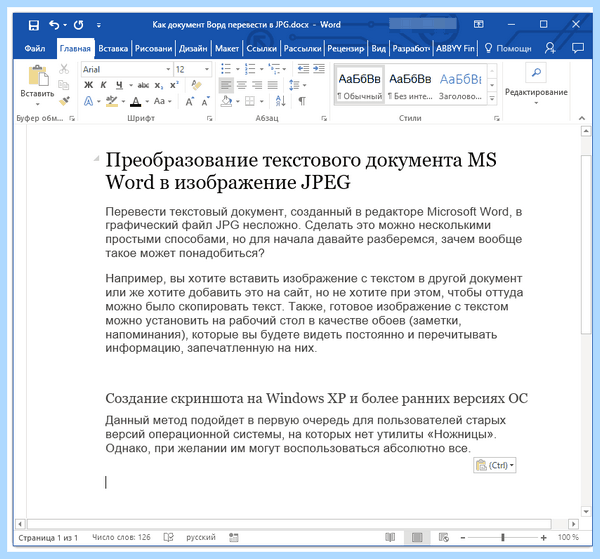Viewport: 600px width, 559px height.
Task: Apply multilevel list
Action: [274, 69]
